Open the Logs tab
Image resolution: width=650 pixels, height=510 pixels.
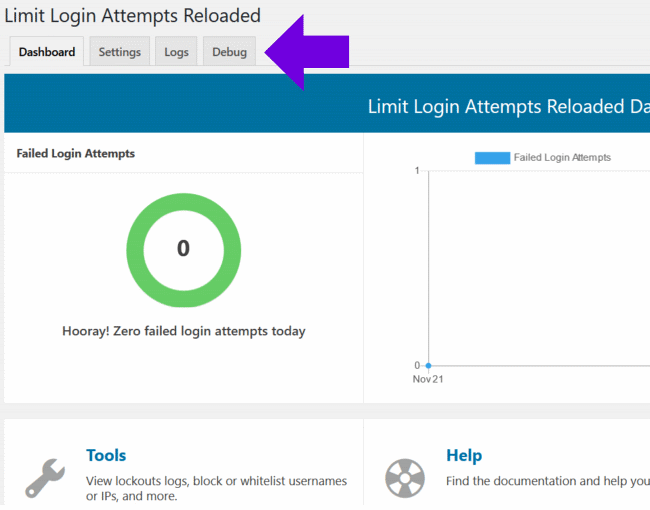pos(176,52)
